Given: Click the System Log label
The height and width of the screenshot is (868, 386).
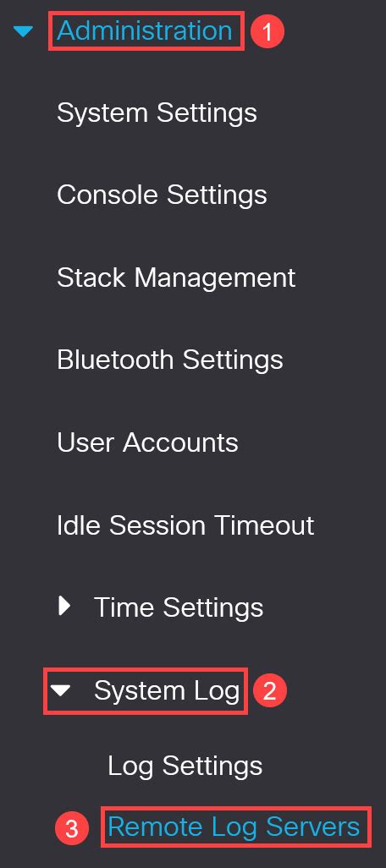Looking at the screenshot, I should coord(167,690).
